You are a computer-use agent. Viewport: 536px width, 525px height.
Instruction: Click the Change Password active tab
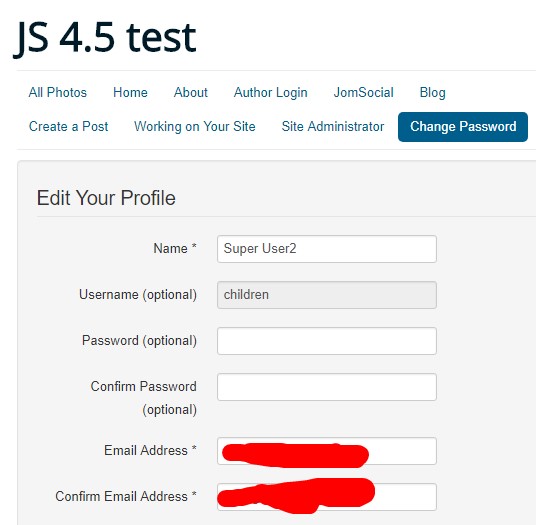(x=463, y=127)
